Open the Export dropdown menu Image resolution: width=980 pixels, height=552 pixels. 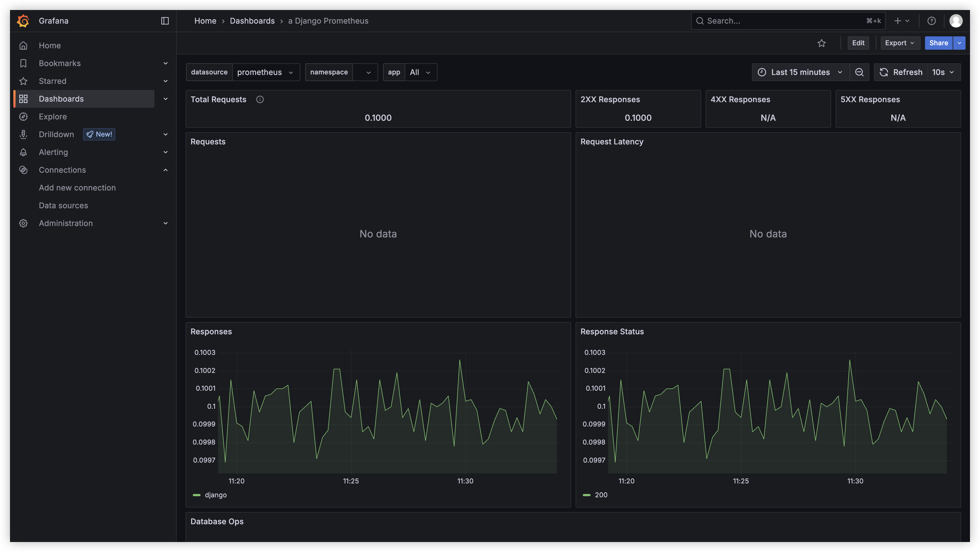[x=900, y=43]
